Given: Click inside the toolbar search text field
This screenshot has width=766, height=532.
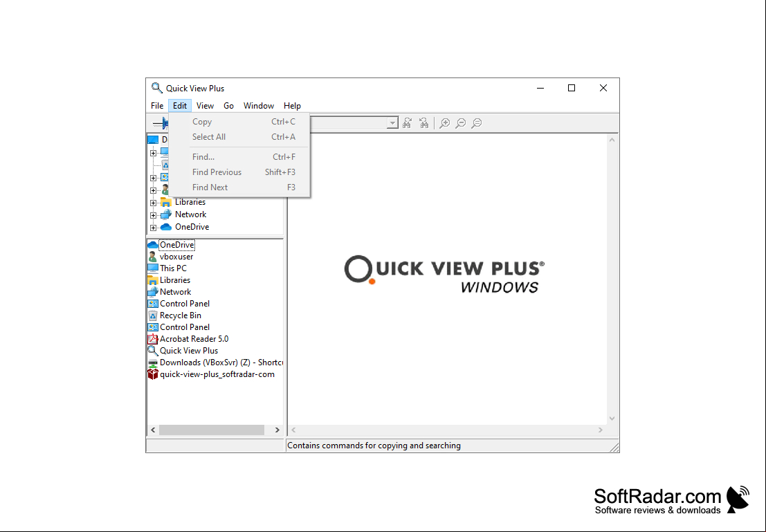Looking at the screenshot, I should 348,123.
